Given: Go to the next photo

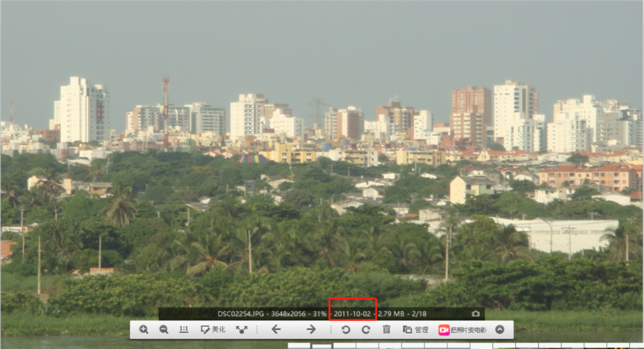Looking at the screenshot, I should [x=311, y=329].
